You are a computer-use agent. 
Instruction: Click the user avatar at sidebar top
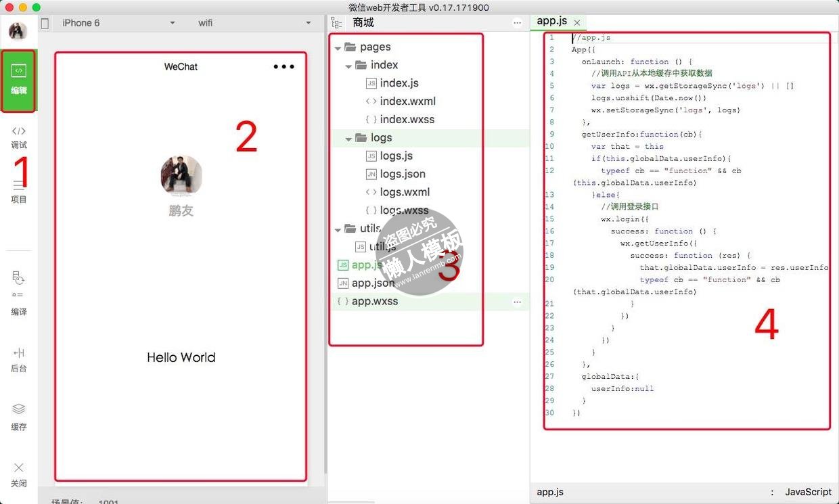point(18,30)
